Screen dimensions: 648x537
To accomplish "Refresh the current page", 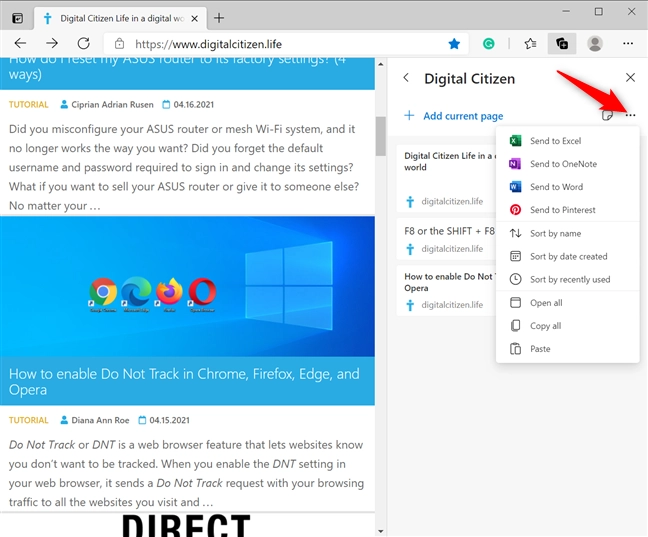I will pos(83,43).
